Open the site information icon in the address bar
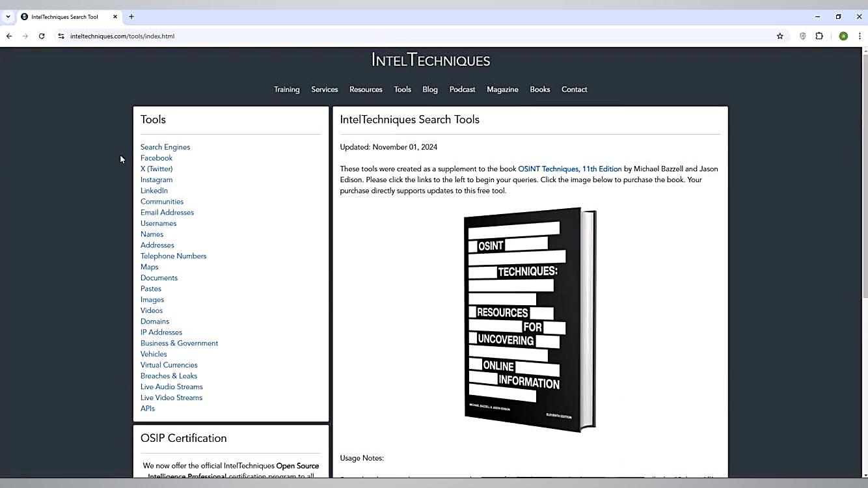 tap(61, 36)
